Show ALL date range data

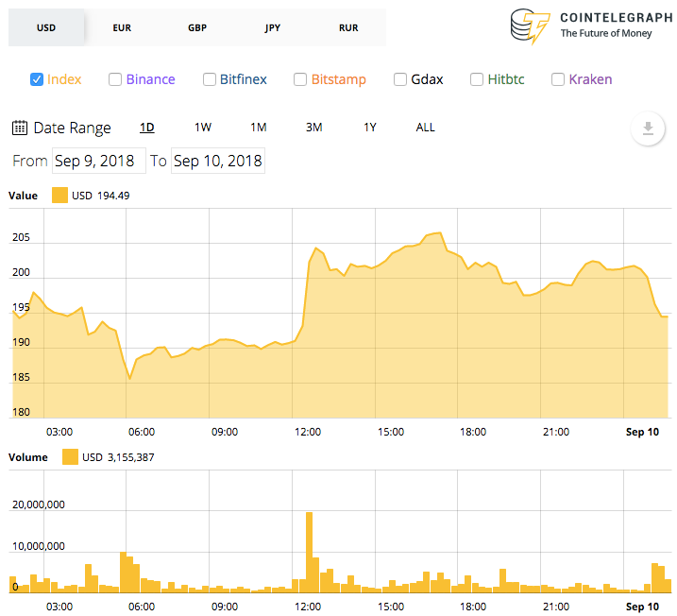[425, 128]
